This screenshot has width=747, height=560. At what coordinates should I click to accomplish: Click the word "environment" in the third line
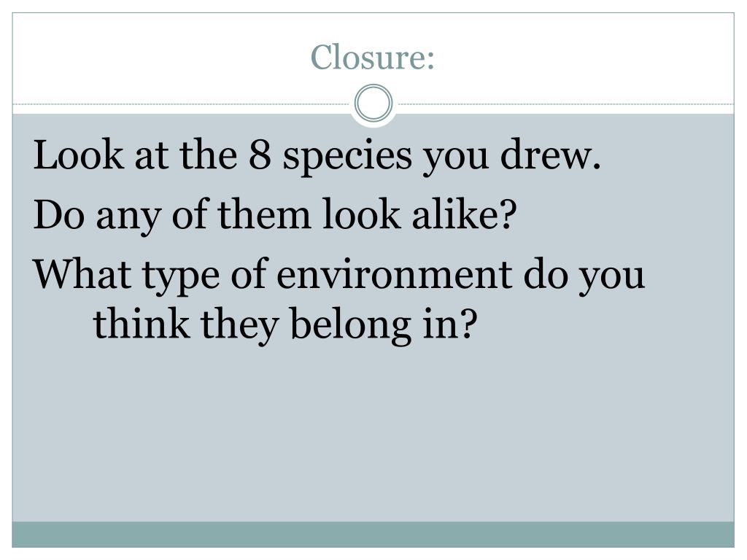tap(394, 275)
